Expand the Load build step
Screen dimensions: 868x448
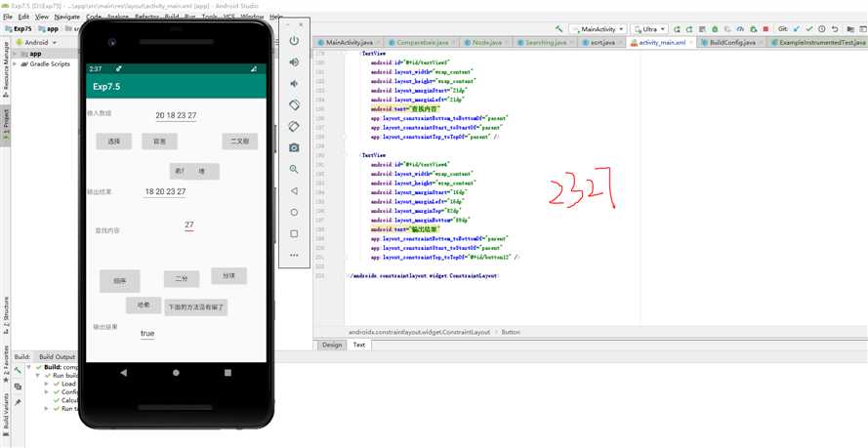pos(47,384)
